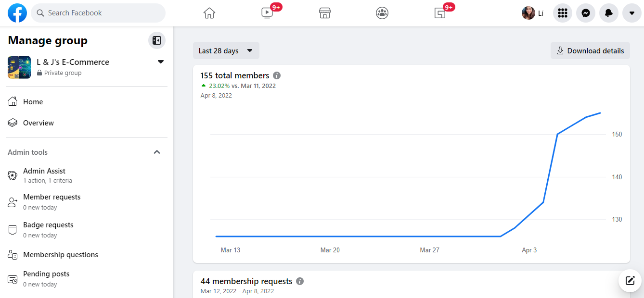Expand the L & J's E-Commerce group switcher
This screenshot has height=298, width=644.
pyautogui.click(x=161, y=62)
